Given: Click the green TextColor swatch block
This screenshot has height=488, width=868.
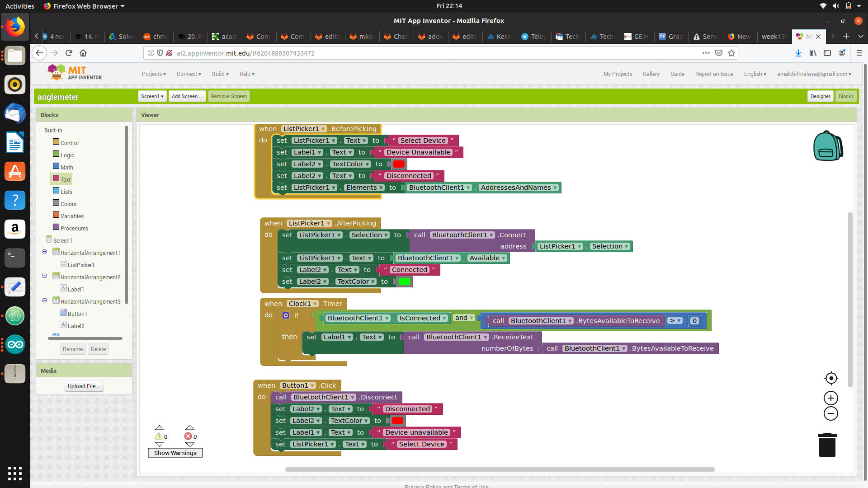Looking at the screenshot, I should (x=404, y=282).
